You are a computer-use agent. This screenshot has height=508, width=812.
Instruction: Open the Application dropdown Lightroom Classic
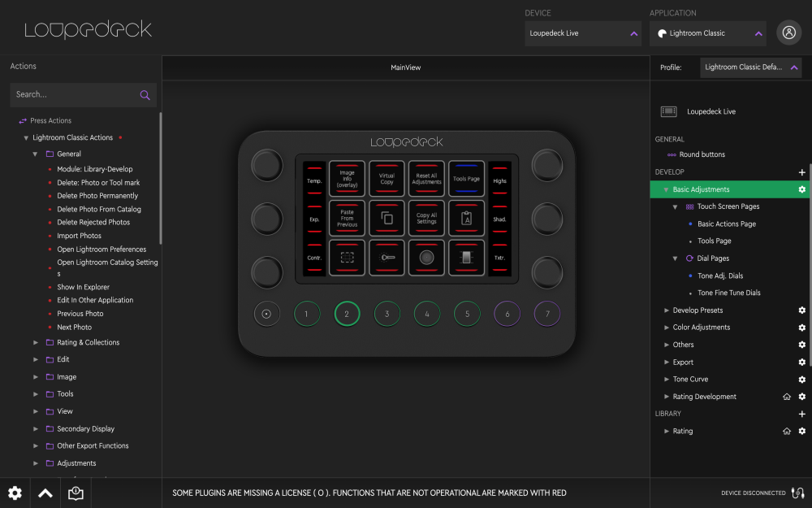pos(707,33)
